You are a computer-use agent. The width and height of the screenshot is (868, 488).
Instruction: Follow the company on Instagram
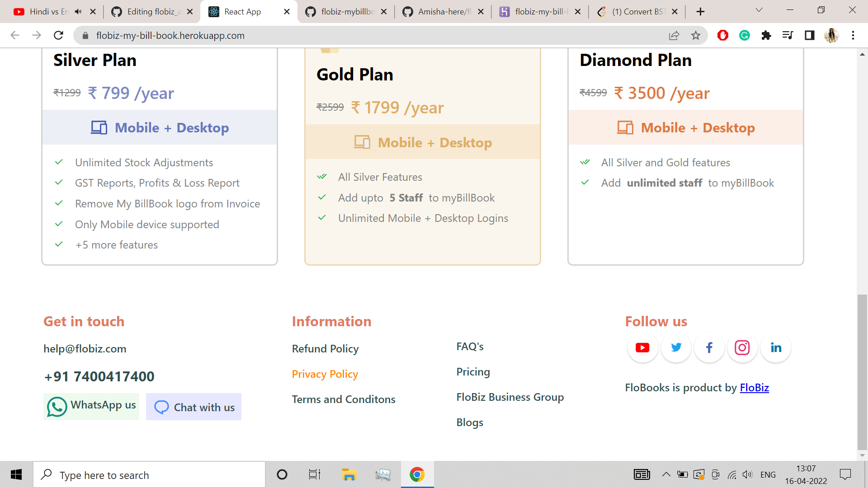tap(742, 347)
